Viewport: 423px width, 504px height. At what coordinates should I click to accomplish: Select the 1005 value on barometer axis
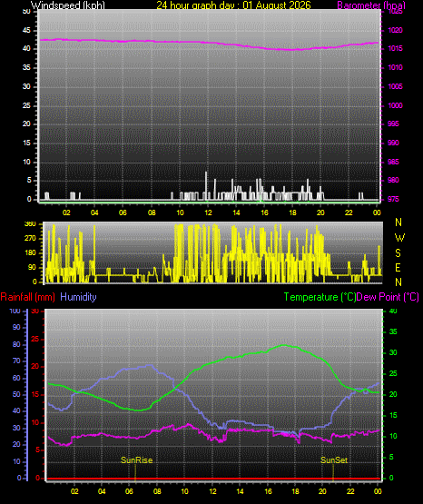click(x=396, y=87)
